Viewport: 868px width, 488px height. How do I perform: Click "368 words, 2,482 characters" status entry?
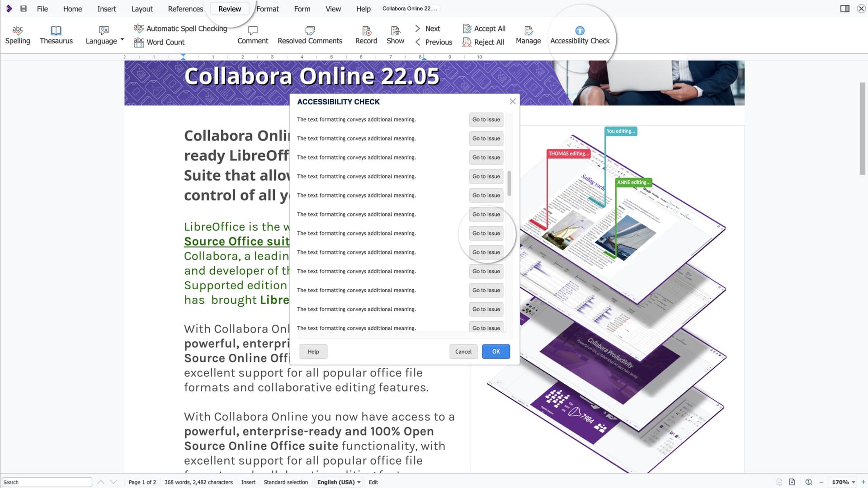(x=198, y=482)
